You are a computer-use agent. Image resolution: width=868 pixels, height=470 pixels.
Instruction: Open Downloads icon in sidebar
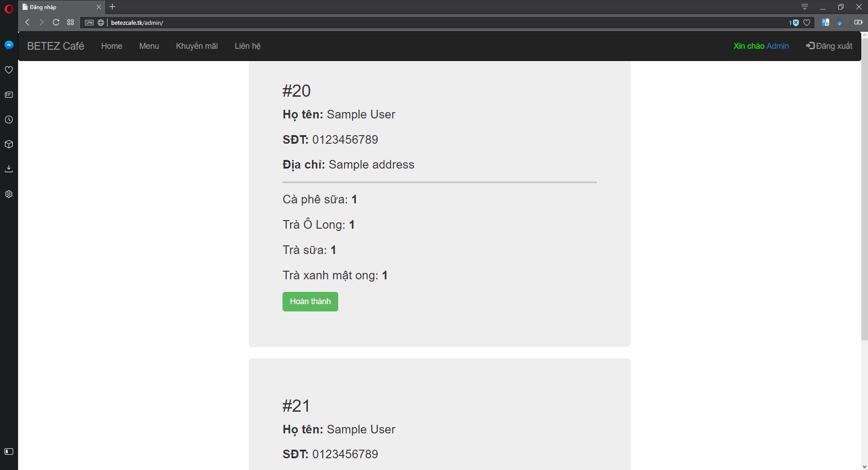pos(9,169)
